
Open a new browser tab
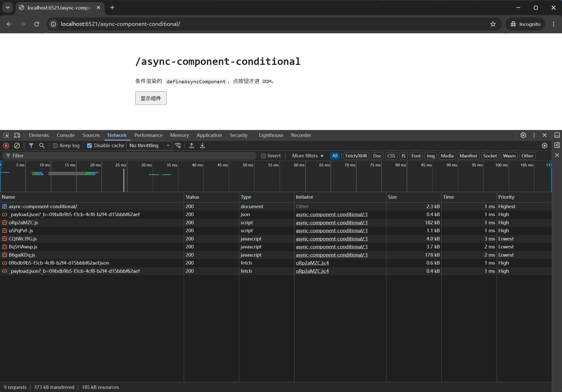[x=112, y=8]
